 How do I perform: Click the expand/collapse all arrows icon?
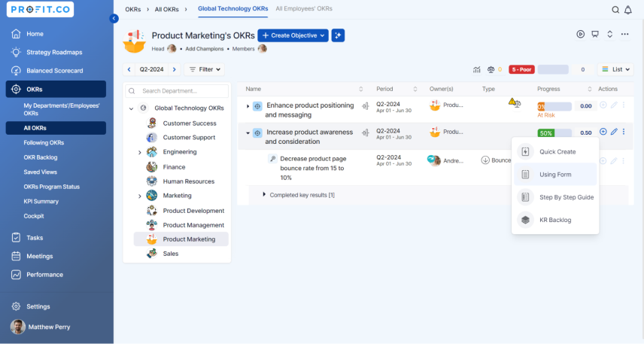click(610, 34)
